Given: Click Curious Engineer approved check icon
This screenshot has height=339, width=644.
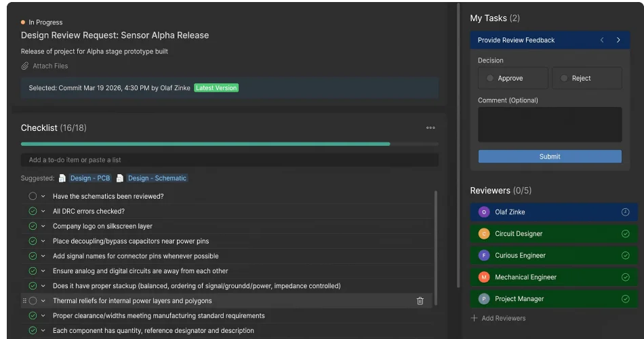Looking at the screenshot, I should (625, 255).
